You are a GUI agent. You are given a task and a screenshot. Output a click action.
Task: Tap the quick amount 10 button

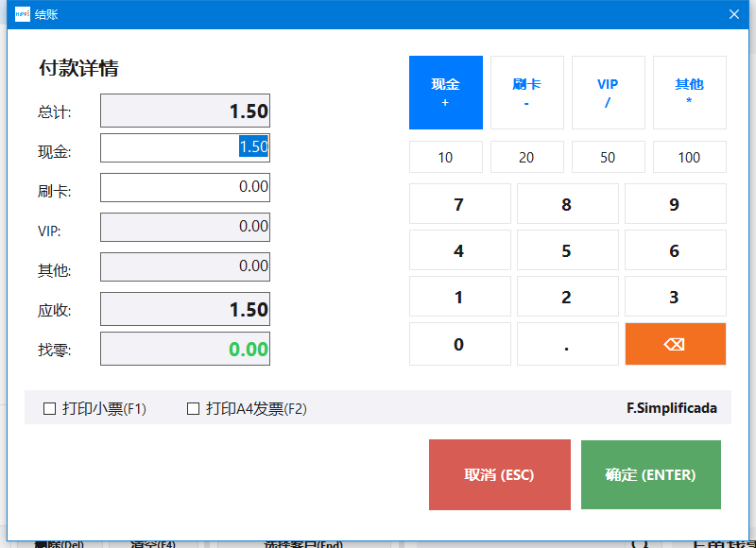pos(445,157)
